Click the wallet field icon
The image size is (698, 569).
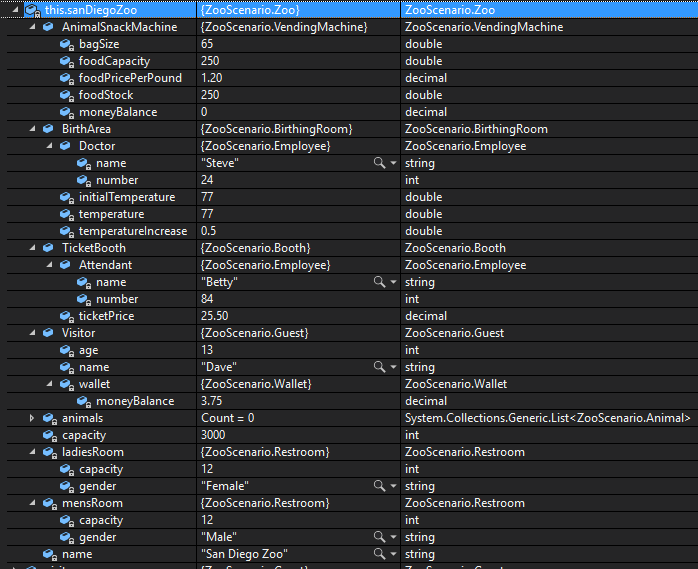pyautogui.click(x=67, y=384)
